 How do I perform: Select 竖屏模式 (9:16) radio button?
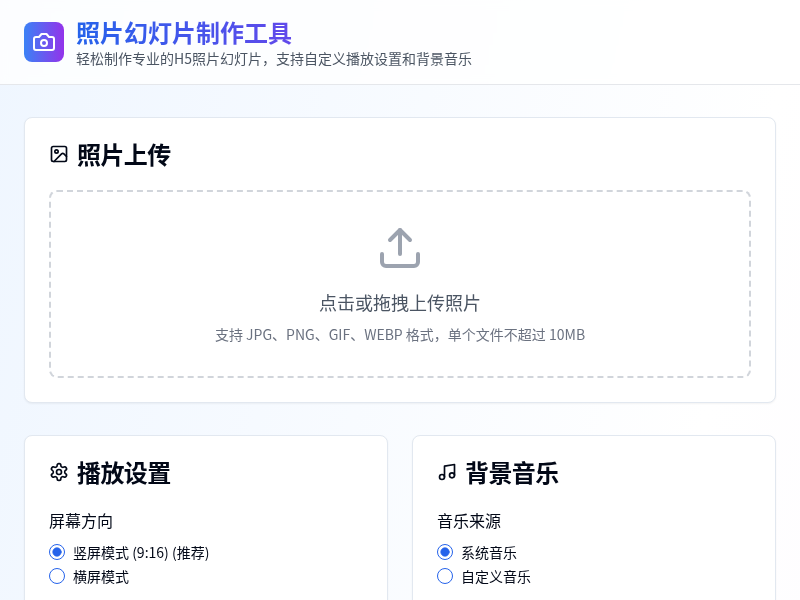57,552
